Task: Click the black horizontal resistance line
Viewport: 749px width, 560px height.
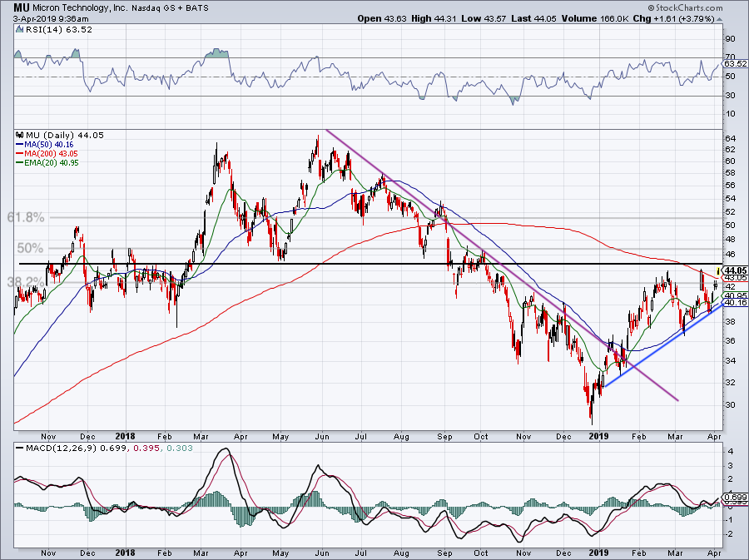Action: click(370, 264)
